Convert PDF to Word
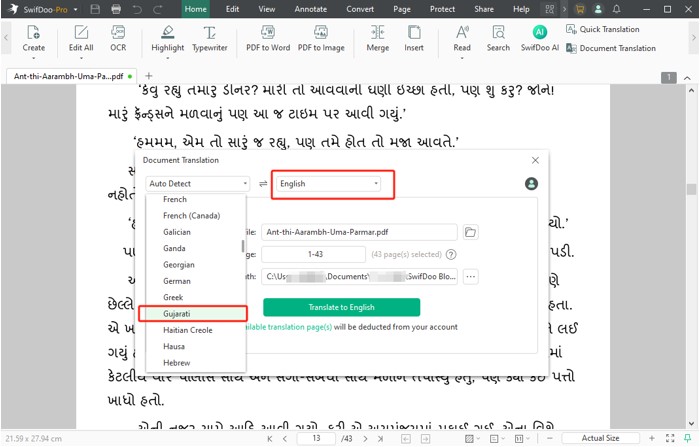Screen dimensions: 700x447 tap(268, 39)
